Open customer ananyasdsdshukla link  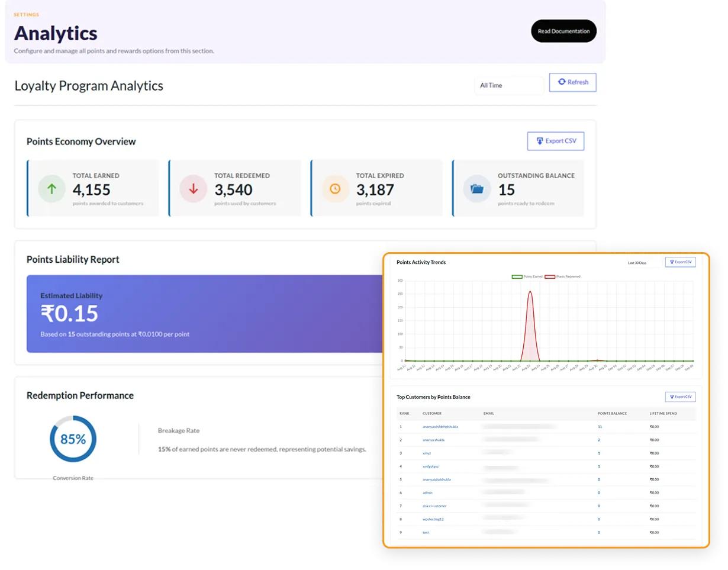click(x=437, y=479)
